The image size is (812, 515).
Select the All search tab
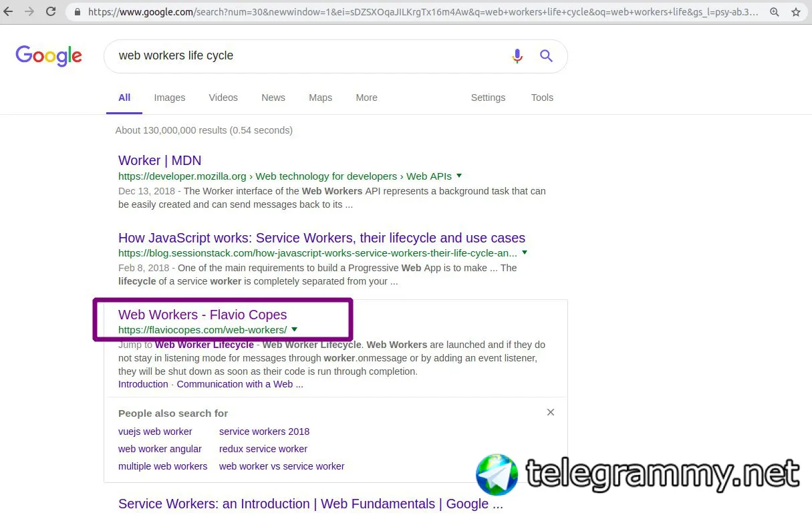tap(124, 98)
